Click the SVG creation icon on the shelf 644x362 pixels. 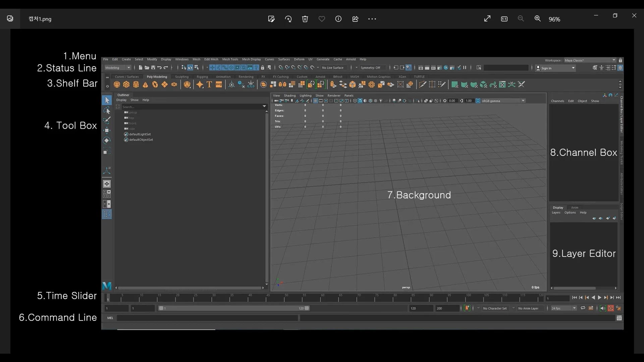pyautogui.click(x=219, y=84)
